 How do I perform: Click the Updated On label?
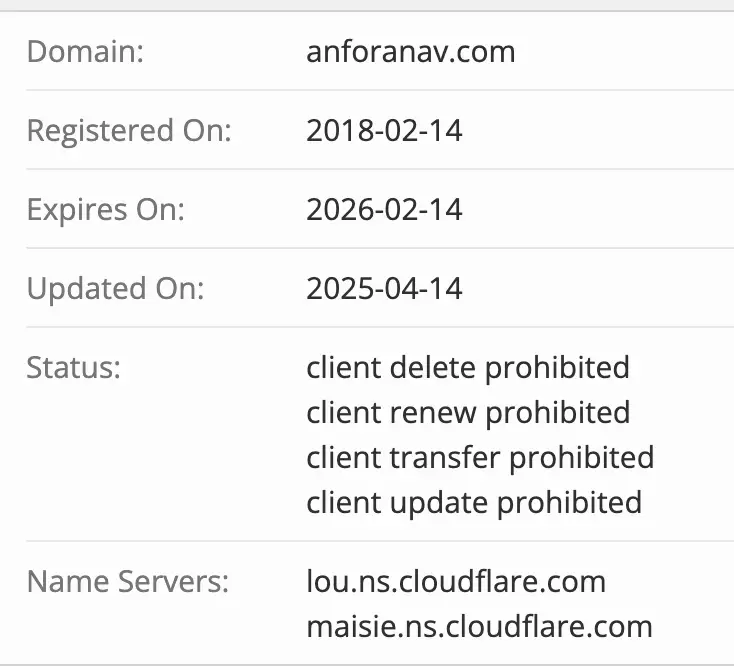coord(115,289)
